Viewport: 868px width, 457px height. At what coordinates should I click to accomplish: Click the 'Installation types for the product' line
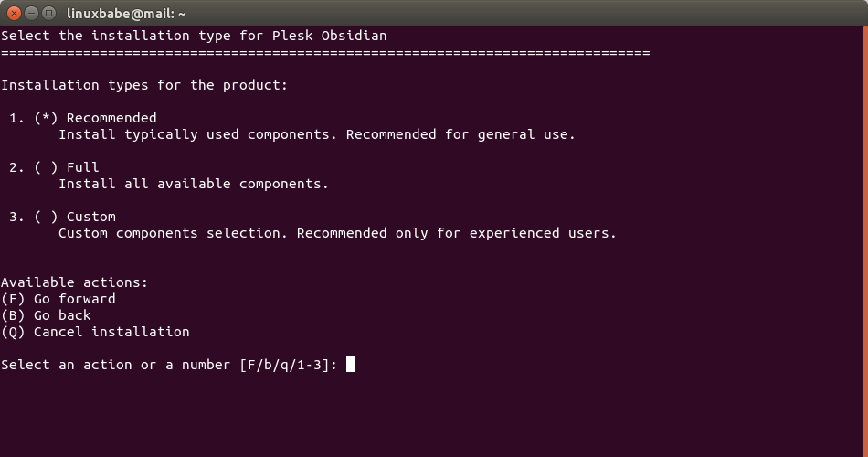(144, 85)
